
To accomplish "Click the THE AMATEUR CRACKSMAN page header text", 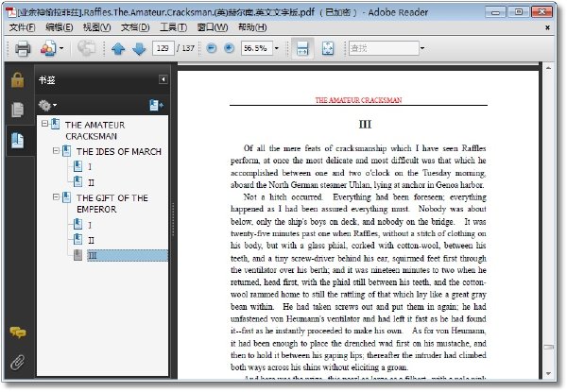I will coord(358,100).
